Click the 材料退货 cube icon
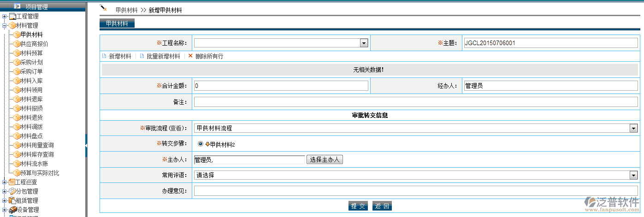 17,117
